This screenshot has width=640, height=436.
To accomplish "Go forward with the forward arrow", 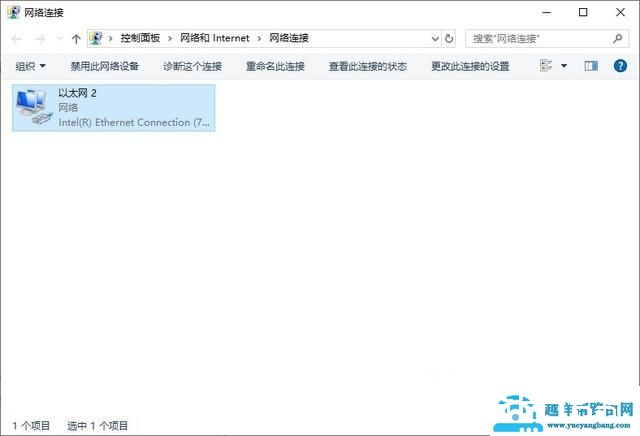I will (40, 39).
